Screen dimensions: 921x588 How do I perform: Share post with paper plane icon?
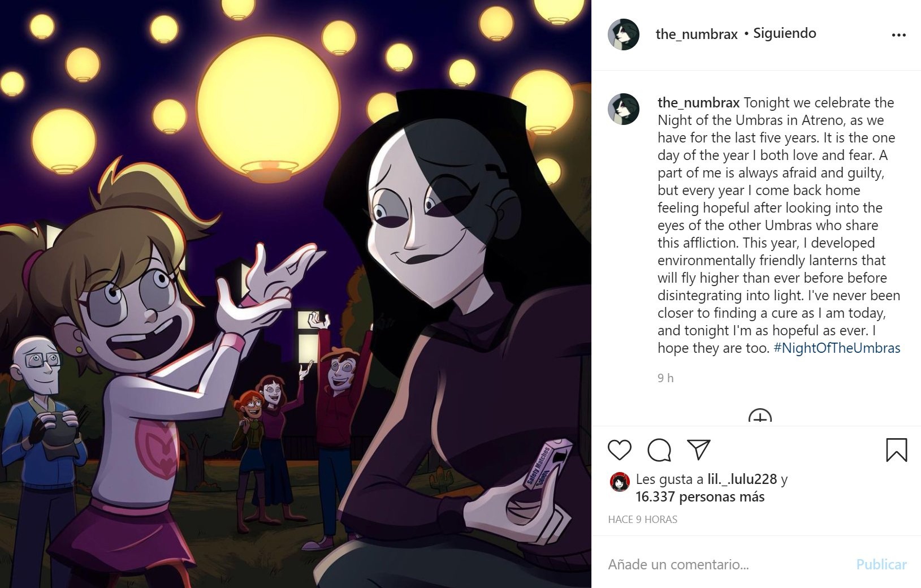pos(699,449)
